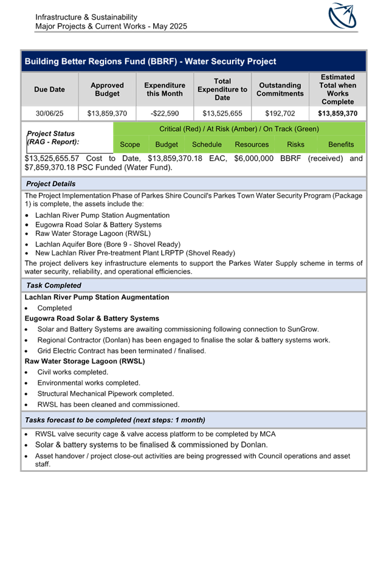The width and height of the screenshot is (392, 568).
Task: Click the 'Project Details' section heading
Action: point(194,184)
